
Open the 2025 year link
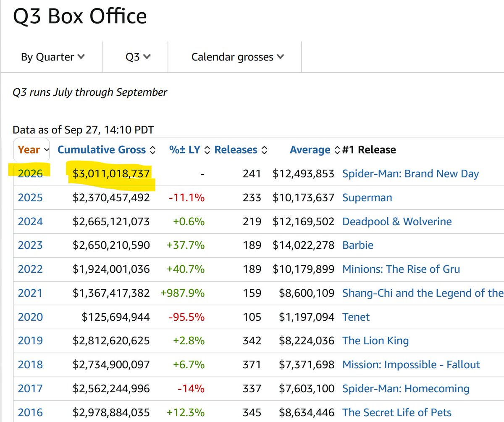click(x=30, y=198)
